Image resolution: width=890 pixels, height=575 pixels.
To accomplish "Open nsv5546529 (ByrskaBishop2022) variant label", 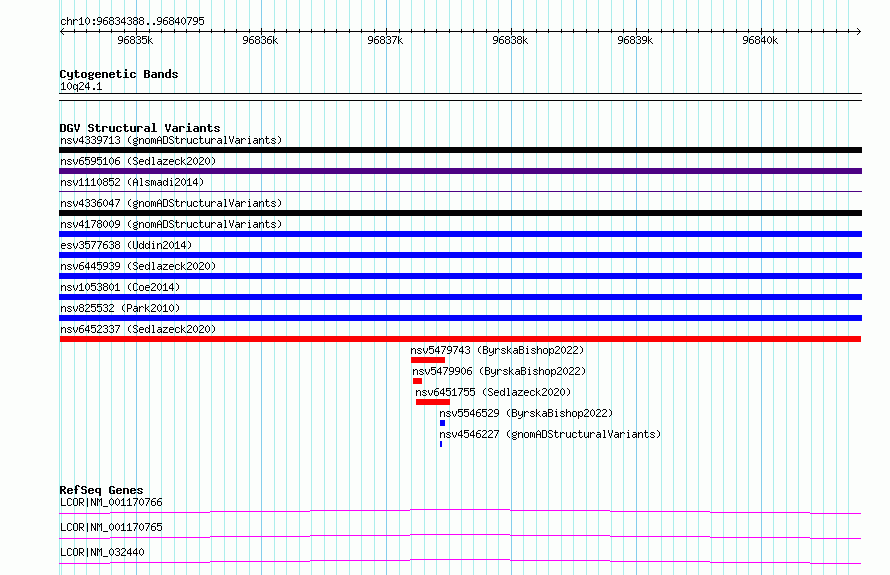I will tap(526, 413).
